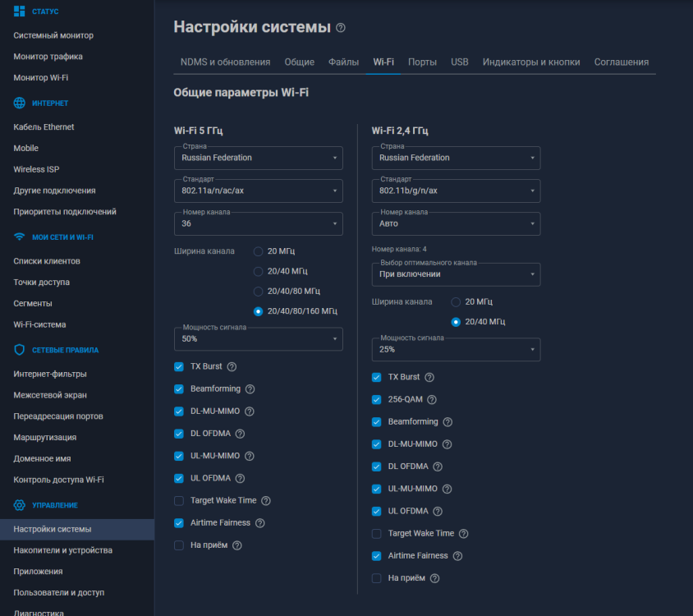Viewport: 693px width, 616px height.
Task: Click the Сетевые правила shield icon
Action: [x=20, y=350]
